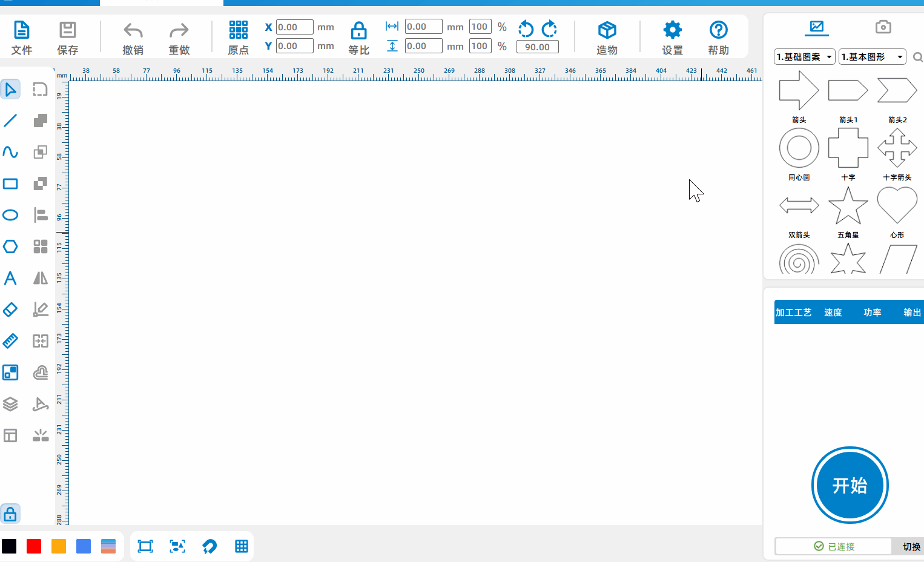Select the ellipse drawing tool

(x=10, y=215)
